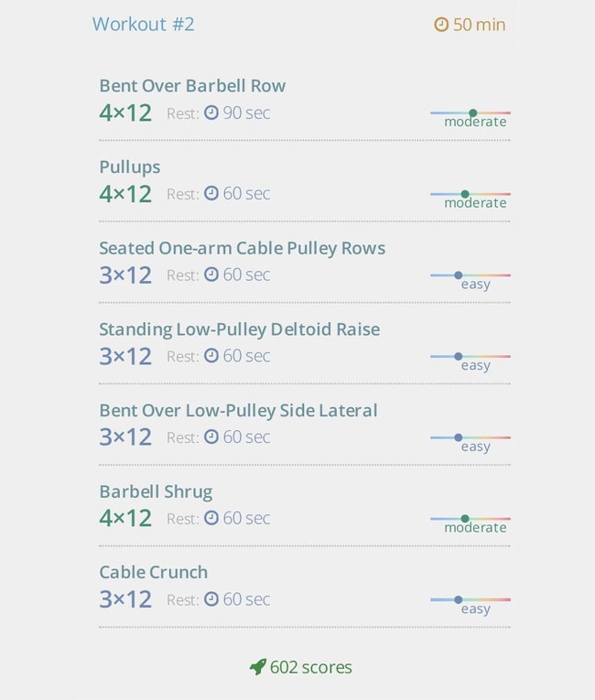Select the Seated One-arm Cable Pulley Rows exercise

(242, 248)
